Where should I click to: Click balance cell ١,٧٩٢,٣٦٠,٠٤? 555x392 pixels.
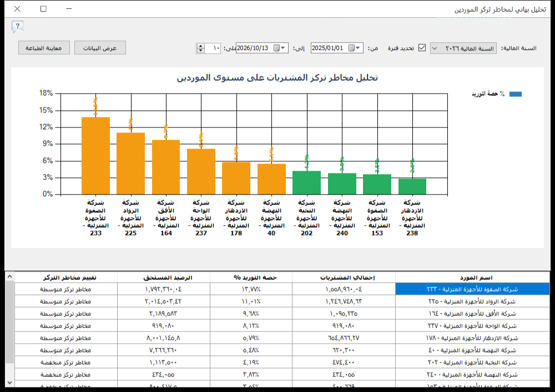point(164,289)
